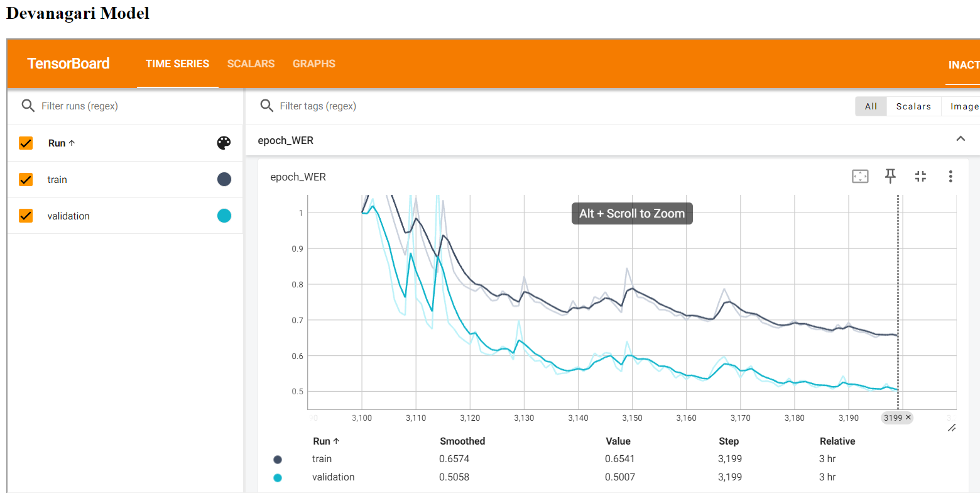Viewport: 980px width, 493px height.
Task: Click the search icon in Filter tags
Action: [266, 106]
